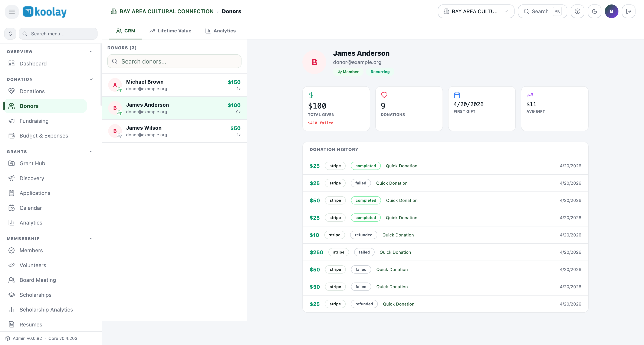This screenshot has width=644, height=345.
Task: Click the sidebar expand/collapse all icon
Action: click(10, 33)
